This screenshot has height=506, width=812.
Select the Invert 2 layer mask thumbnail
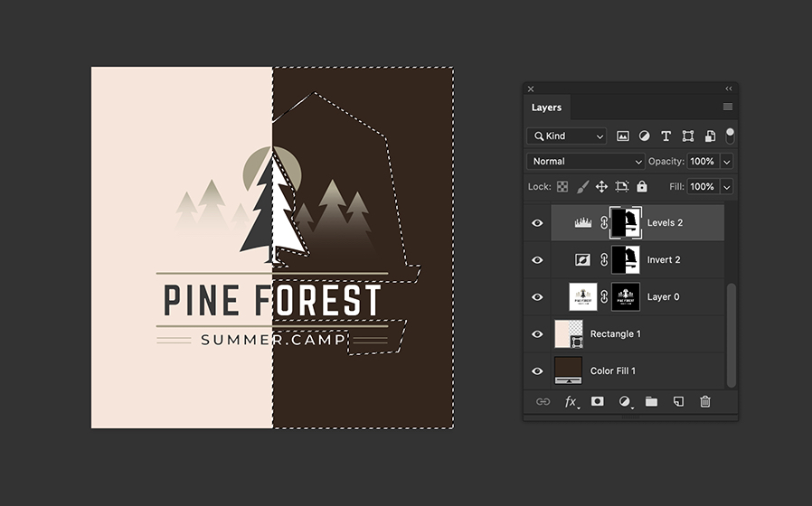tap(626, 259)
